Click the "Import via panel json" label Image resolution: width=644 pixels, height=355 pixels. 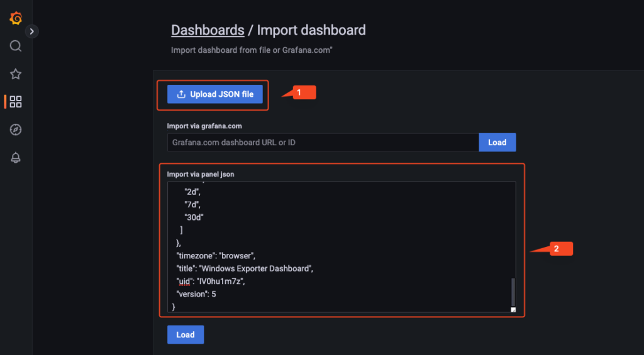201,175
